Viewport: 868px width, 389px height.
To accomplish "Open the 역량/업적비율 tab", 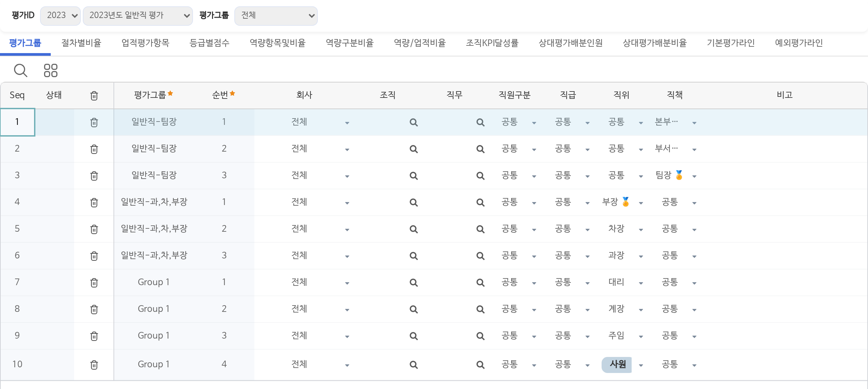I will point(420,43).
